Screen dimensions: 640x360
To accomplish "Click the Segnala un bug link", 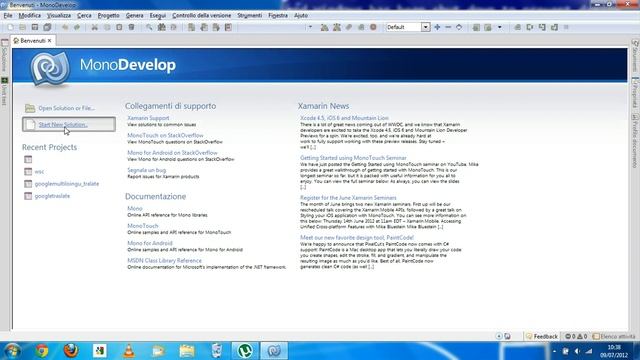I will coord(147,170).
